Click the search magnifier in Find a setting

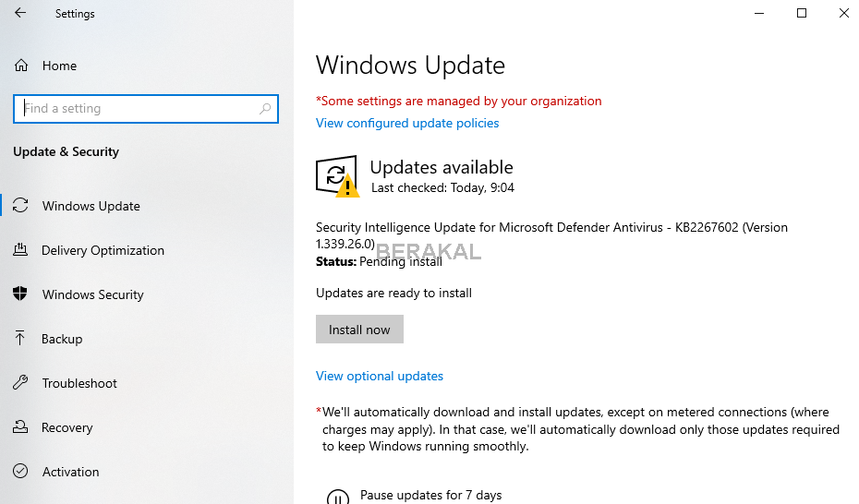pyautogui.click(x=265, y=108)
